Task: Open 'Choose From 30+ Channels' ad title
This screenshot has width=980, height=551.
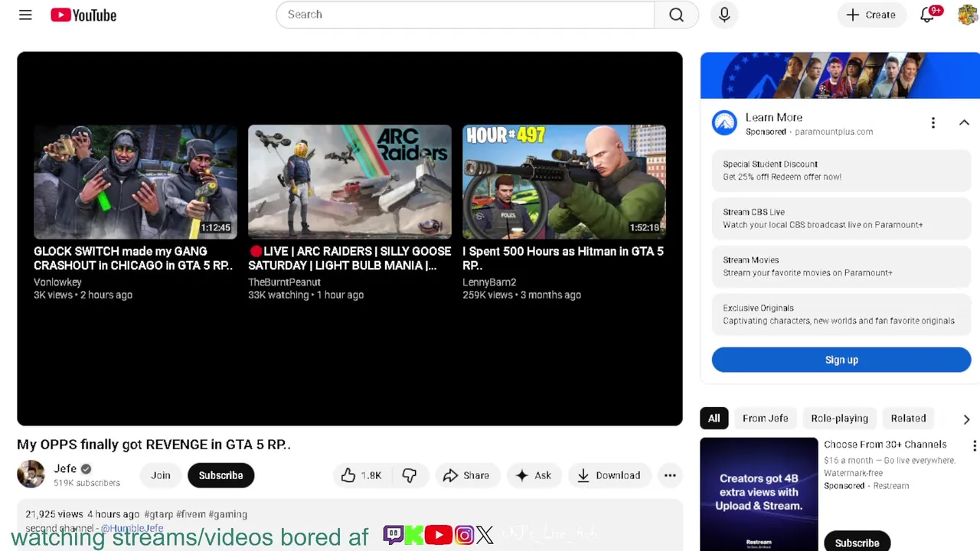Action: [x=885, y=445]
